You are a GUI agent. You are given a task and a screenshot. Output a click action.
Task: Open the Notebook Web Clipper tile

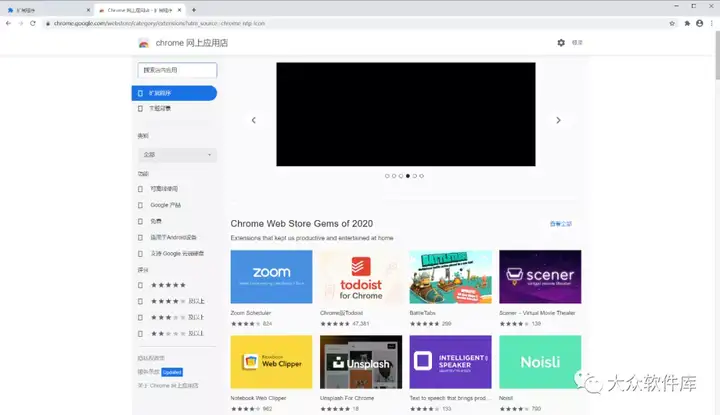[x=271, y=362]
